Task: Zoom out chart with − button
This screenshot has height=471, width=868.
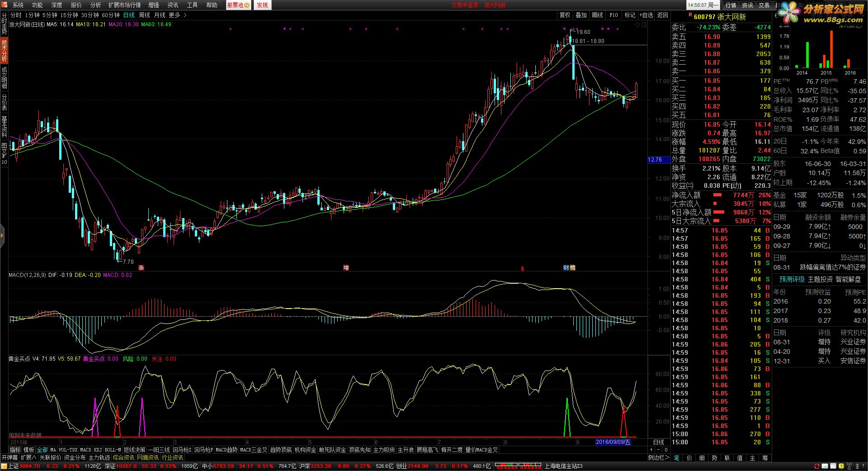Action: point(659,450)
